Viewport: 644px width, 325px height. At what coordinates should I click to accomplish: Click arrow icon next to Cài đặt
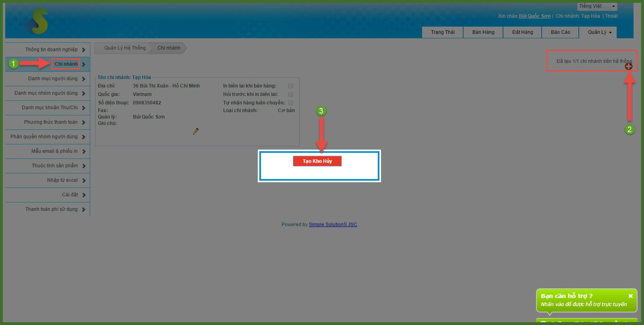[84, 195]
